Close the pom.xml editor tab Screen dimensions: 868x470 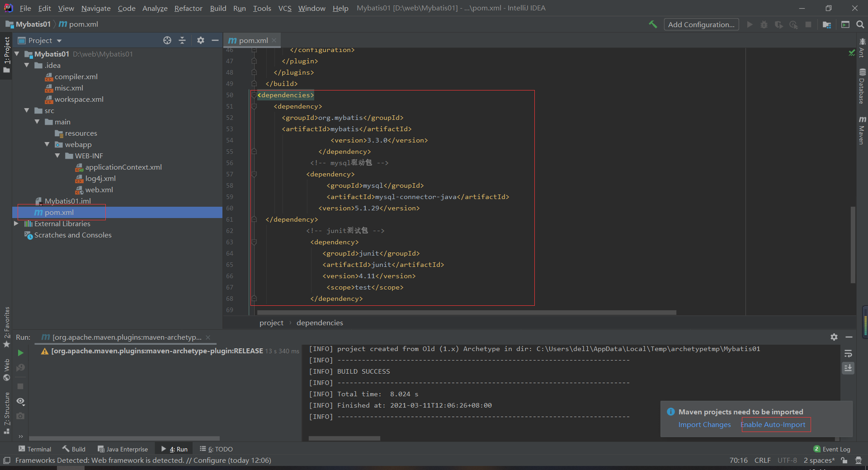(274, 40)
